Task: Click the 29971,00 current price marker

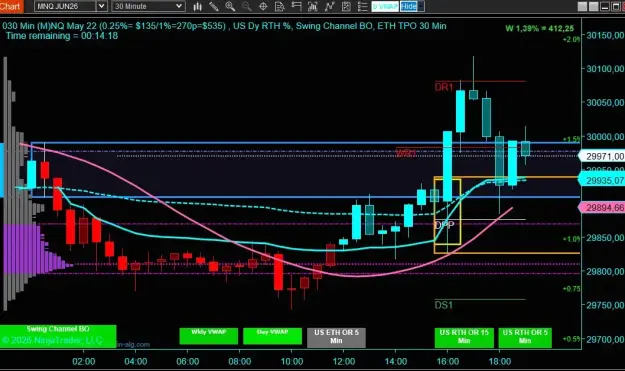Action: coord(602,156)
